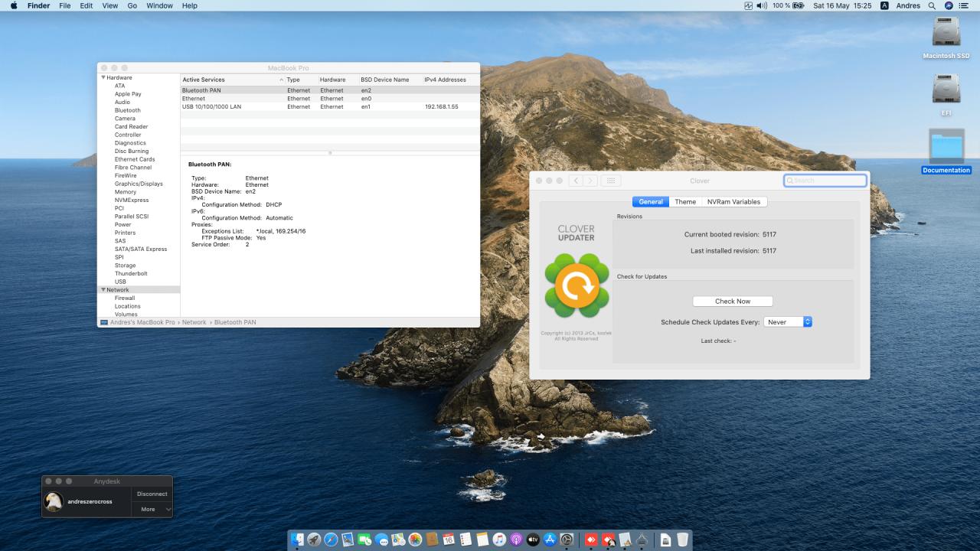Open Launchpad rocket icon in Dock
The width and height of the screenshot is (980, 551).
(314, 540)
